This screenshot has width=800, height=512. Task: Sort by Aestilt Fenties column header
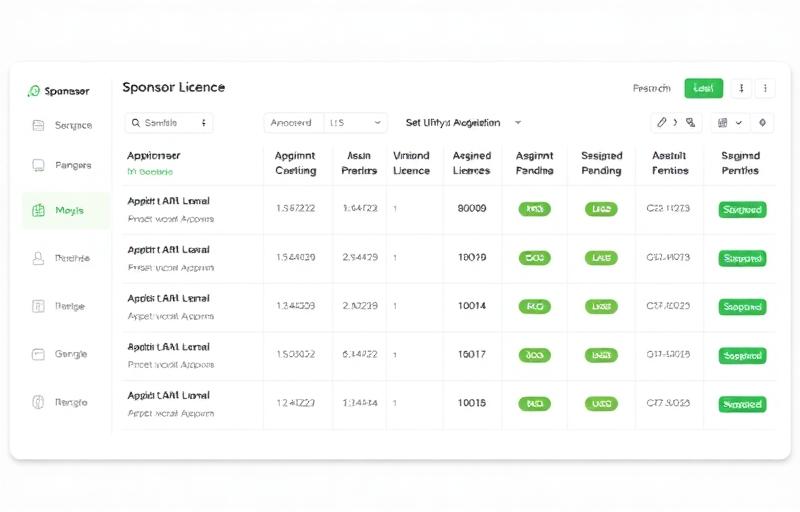(670, 163)
